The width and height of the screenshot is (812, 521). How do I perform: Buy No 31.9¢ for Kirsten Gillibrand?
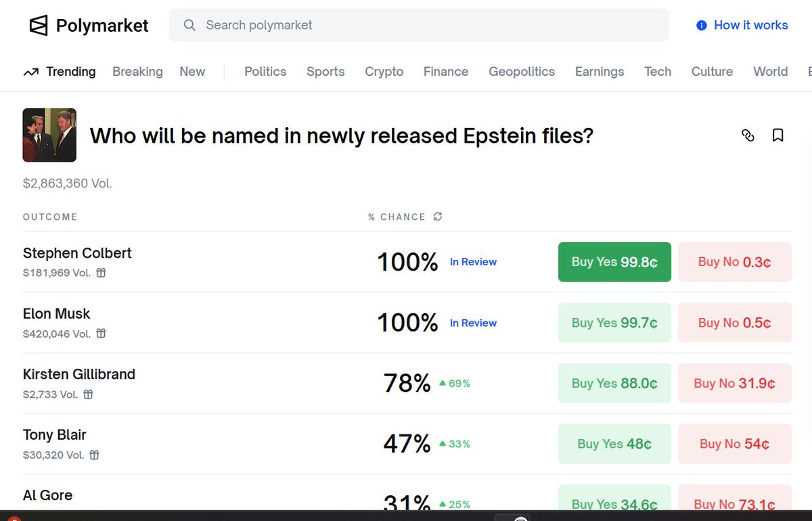point(735,383)
